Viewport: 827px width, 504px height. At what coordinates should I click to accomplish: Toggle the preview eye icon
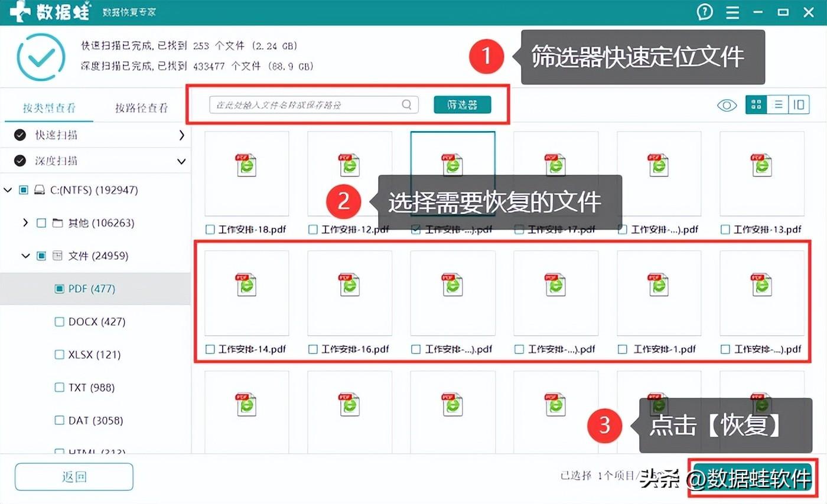pos(727,105)
